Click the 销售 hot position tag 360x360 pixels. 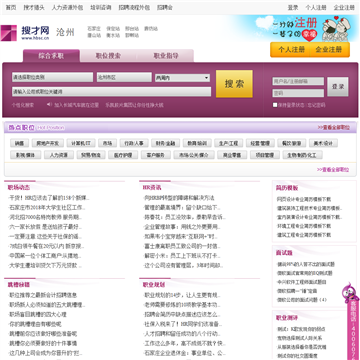coord(20,143)
